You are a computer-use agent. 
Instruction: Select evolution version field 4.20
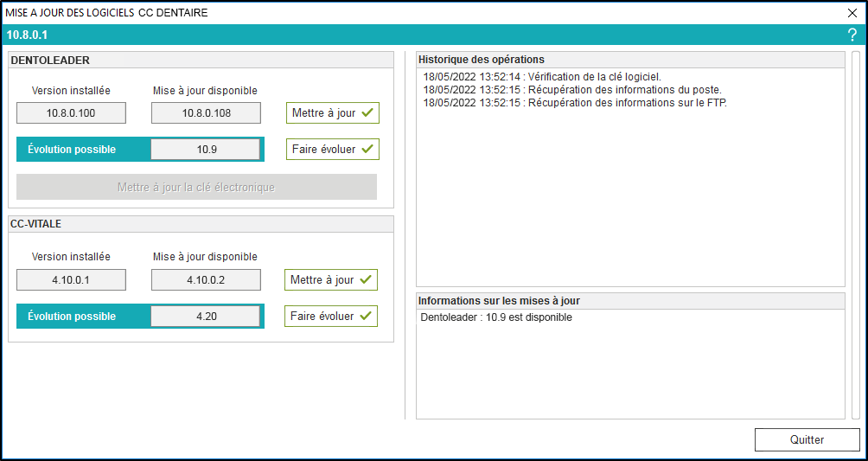(x=206, y=317)
